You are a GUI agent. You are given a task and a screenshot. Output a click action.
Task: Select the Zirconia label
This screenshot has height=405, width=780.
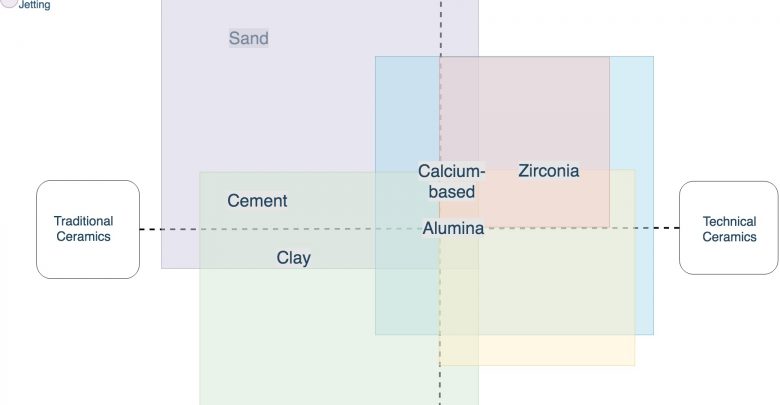click(x=548, y=171)
